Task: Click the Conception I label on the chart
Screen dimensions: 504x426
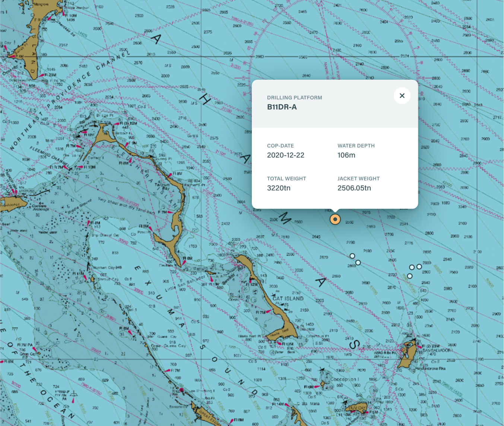Action: (345, 379)
